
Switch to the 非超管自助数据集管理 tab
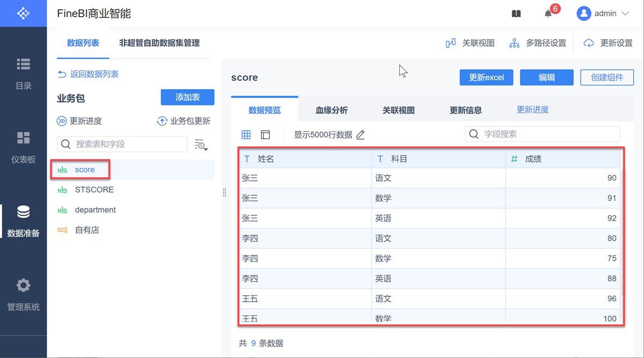[159, 43]
